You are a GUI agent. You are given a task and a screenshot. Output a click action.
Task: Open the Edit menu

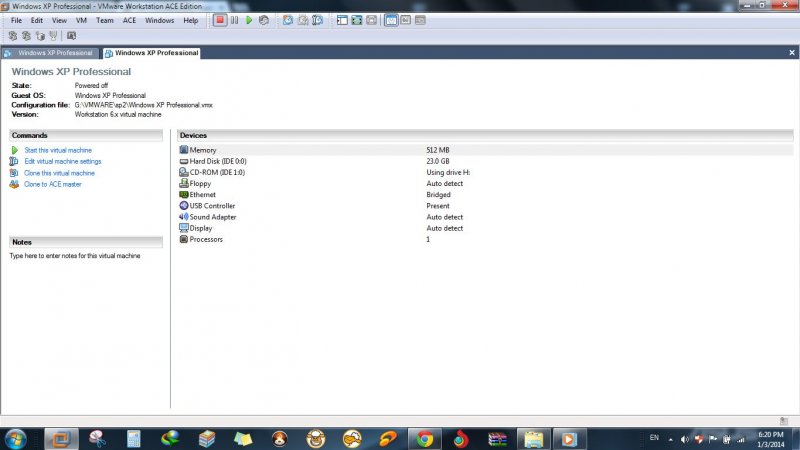pos(37,20)
